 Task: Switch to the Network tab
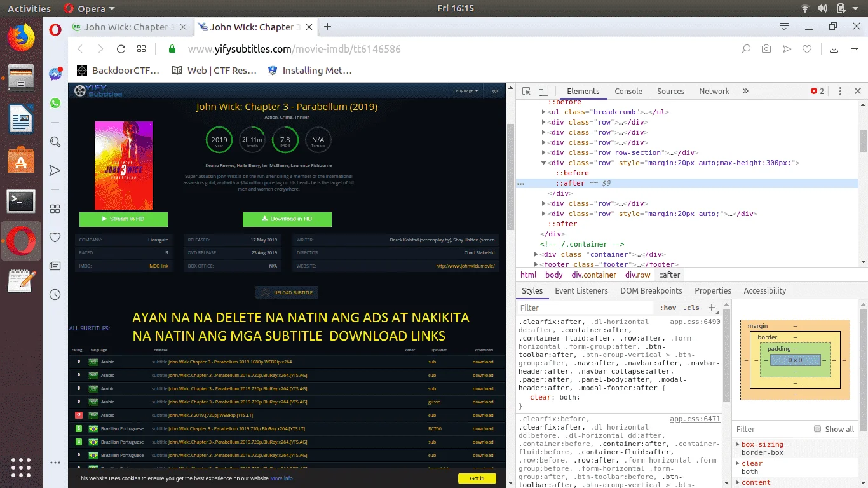[714, 91]
